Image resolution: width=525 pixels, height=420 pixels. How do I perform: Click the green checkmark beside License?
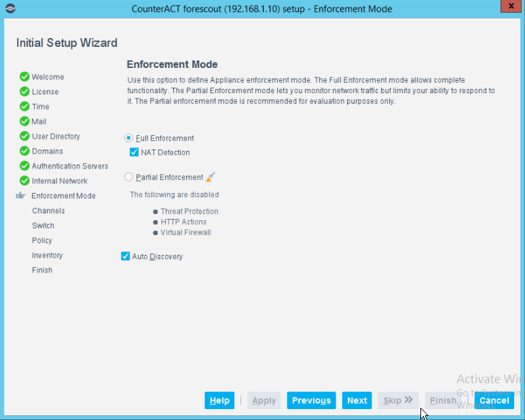pyautogui.click(x=24, y=92)
